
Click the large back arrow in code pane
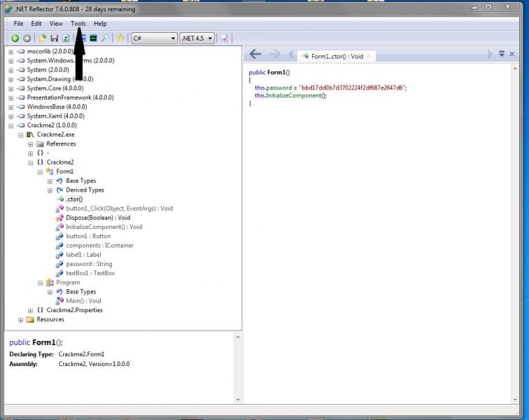[255, 54]
